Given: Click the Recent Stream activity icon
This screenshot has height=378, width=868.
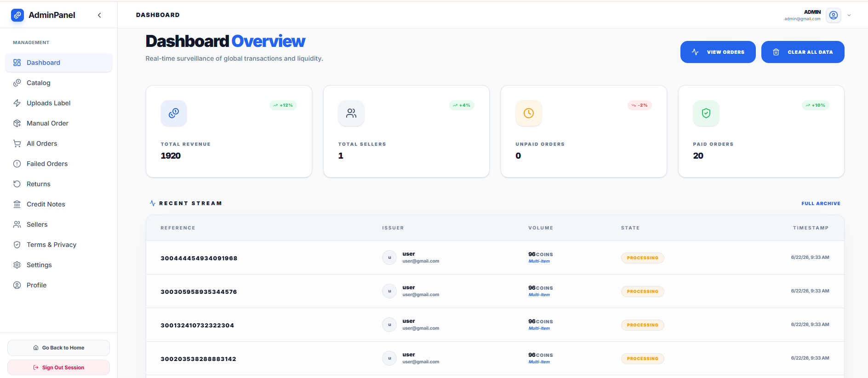Looking at the screenshot, I should coord(153,203).
